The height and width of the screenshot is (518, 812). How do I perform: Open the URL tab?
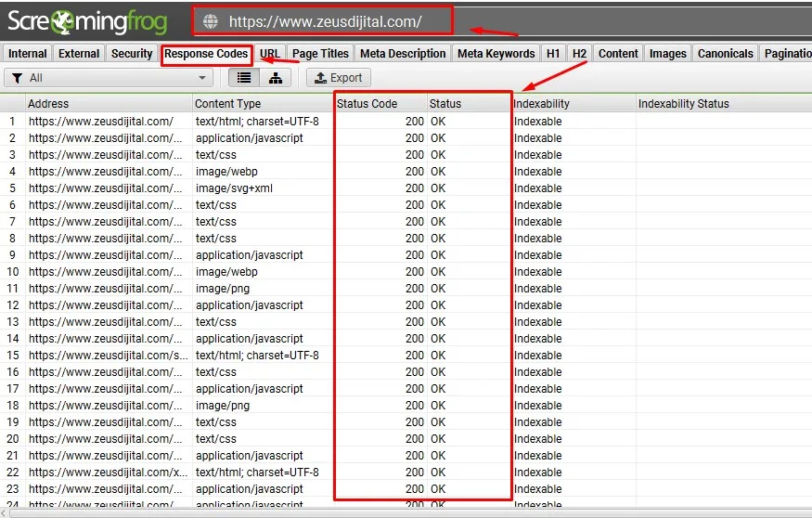pyautogui.click(x=270, y=53)
